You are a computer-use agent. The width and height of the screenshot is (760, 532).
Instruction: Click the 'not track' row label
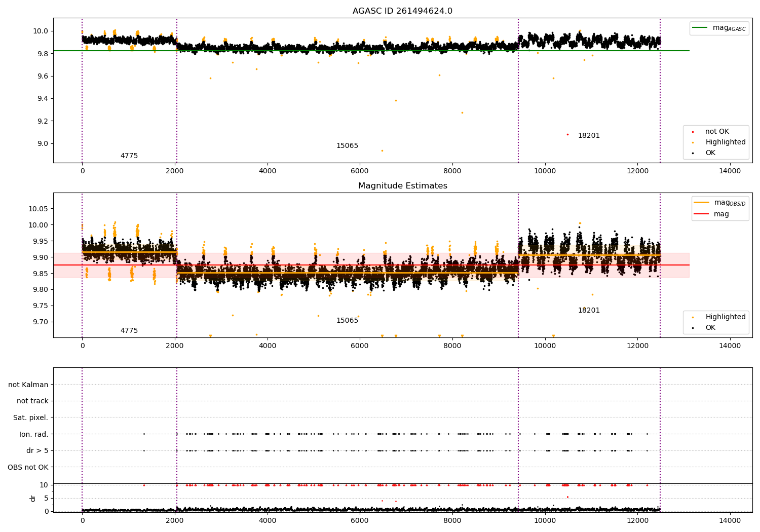tap(32, 401)
